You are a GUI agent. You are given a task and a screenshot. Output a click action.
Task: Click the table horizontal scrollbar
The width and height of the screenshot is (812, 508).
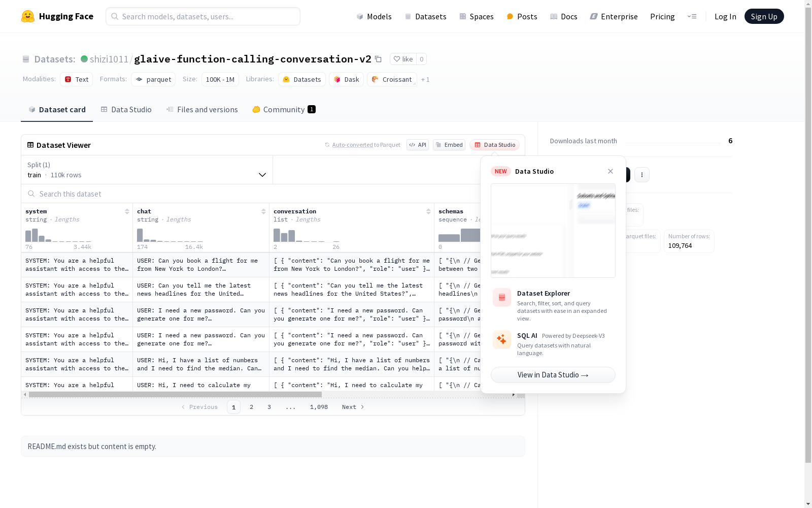(x=175, y=394)
